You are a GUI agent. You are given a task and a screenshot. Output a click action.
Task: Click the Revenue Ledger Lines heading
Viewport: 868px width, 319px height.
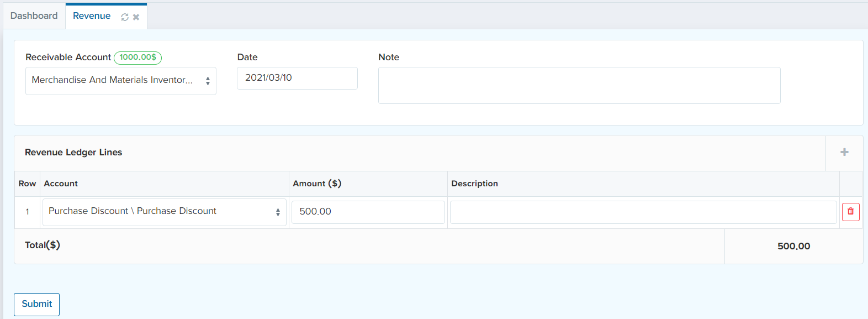pos(73,152)
